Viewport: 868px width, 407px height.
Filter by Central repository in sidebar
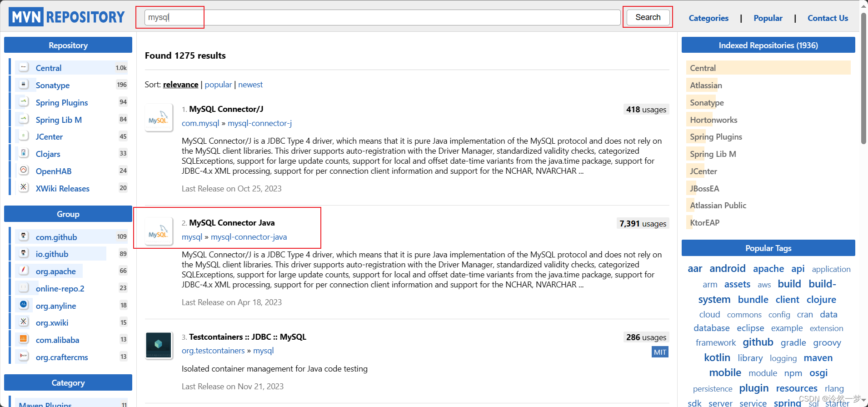49,68
